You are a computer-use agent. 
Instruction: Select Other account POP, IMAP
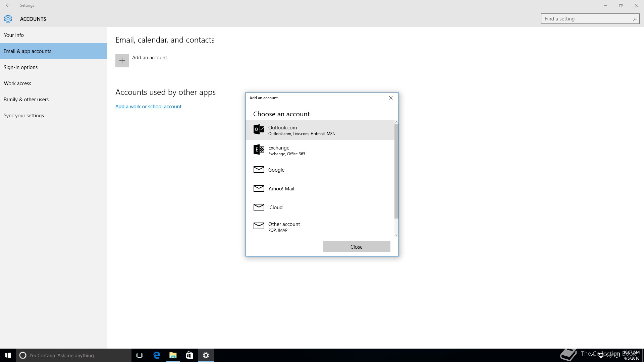(x=320, y=227)
